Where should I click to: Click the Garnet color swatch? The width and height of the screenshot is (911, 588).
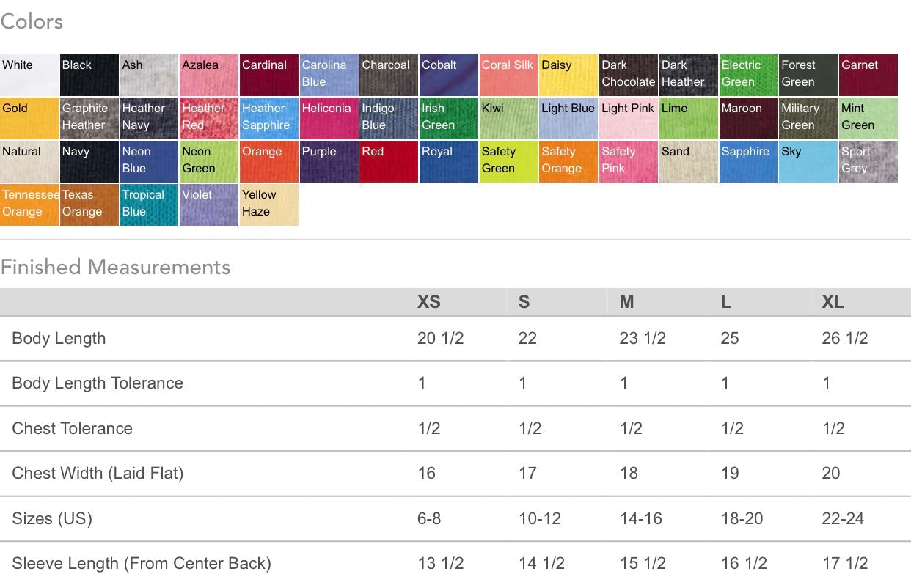coord(868,75)
